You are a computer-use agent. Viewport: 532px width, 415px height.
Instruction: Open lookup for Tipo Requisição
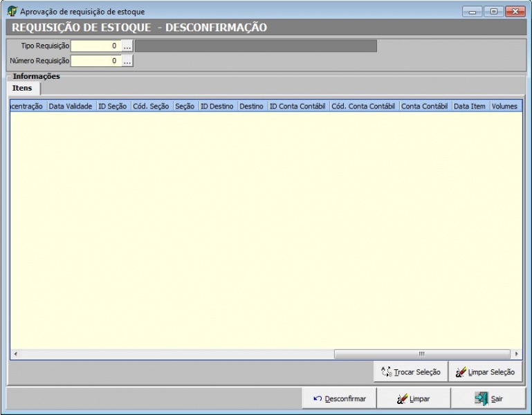coord(127,46)
